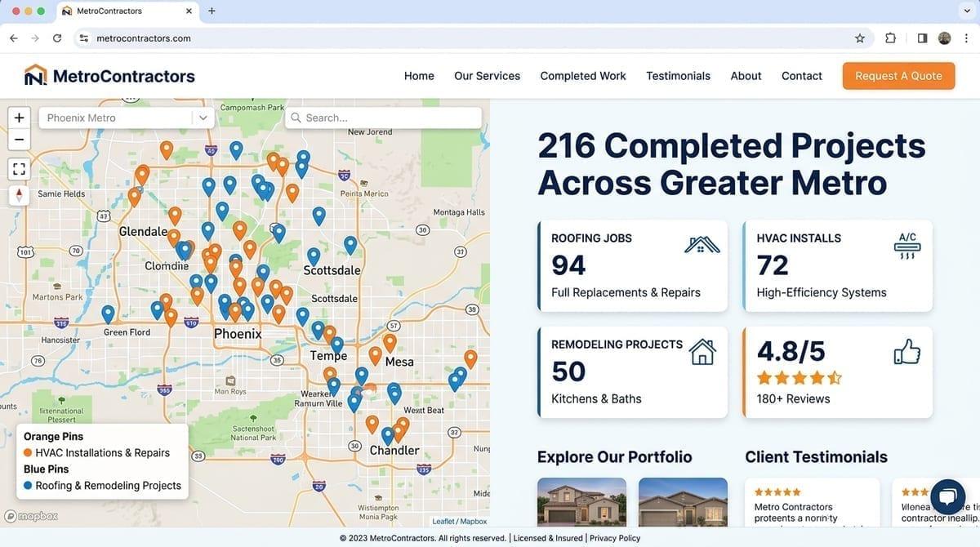Image resolution: width=980 pixels, height=547 pixels.
Task: Click the thumbs-up icon beside the 4.8/5 rating
Action: [x=906, y=350]
